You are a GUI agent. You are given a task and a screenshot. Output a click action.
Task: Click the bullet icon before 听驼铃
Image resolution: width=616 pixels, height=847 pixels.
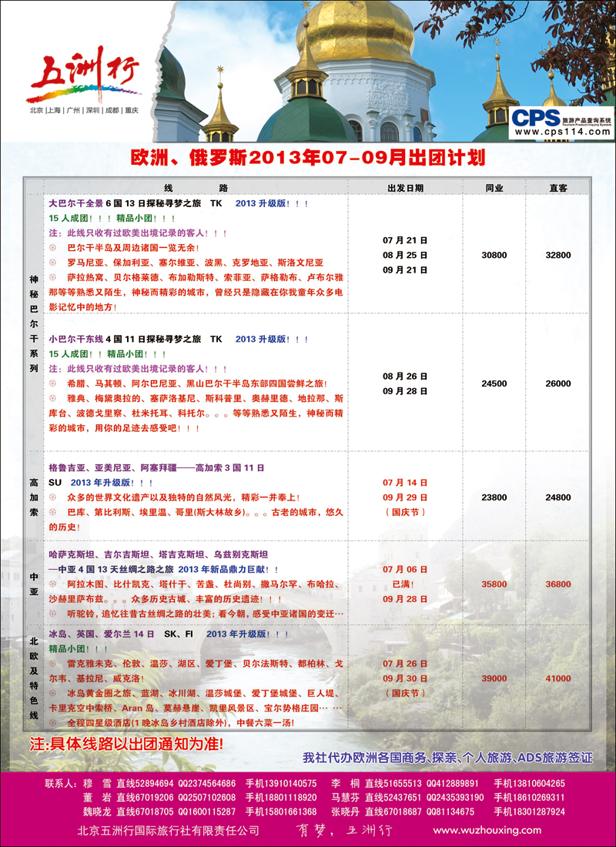53,614
